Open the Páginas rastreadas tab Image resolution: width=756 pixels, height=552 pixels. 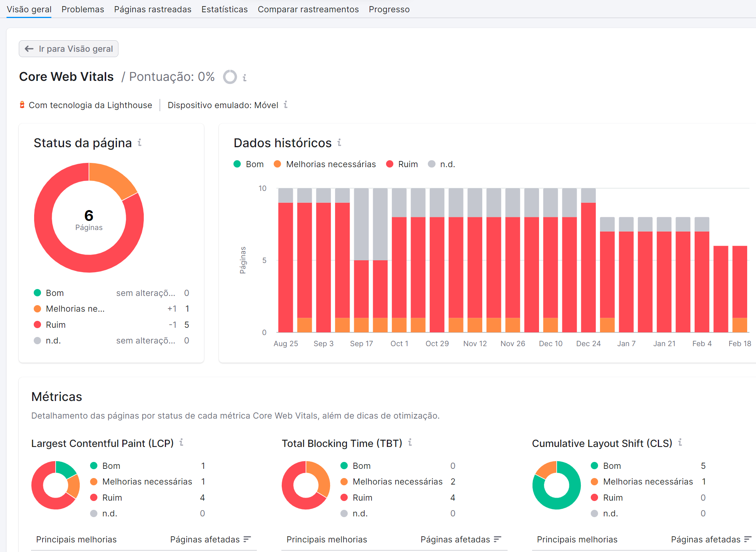153,9
